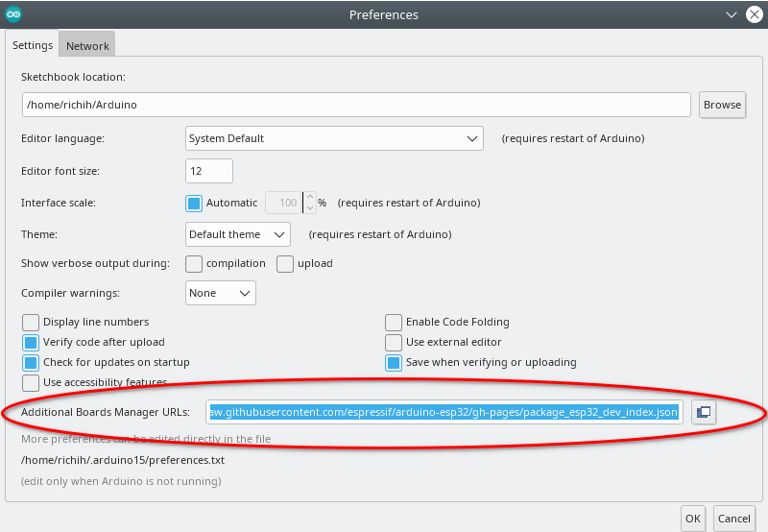The image size is (768, 532).
Task: Click the title bar dropdown arrow icon
Action: click(x=728, y=14)
